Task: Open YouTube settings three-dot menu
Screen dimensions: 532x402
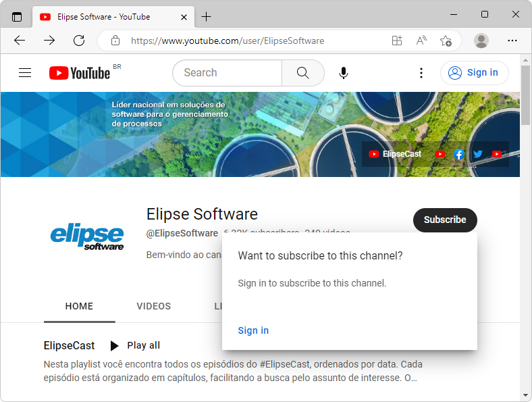Action: [421, 73]
